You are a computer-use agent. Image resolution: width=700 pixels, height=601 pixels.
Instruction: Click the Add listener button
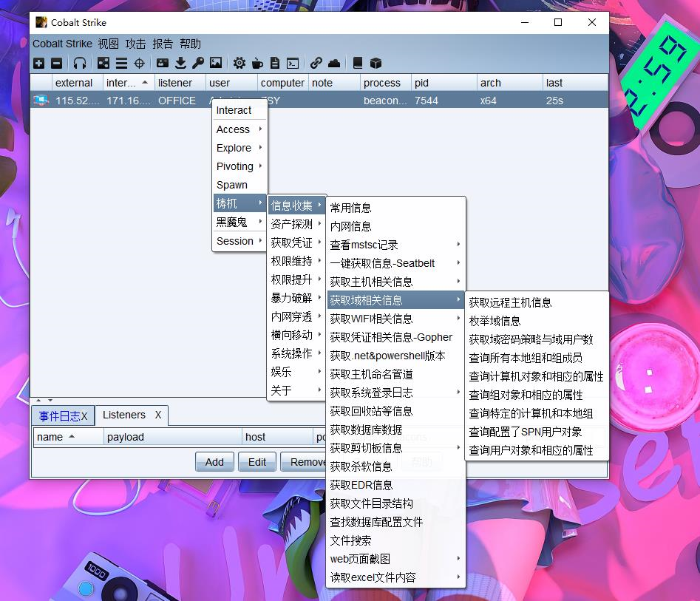[x=214, y=462]
